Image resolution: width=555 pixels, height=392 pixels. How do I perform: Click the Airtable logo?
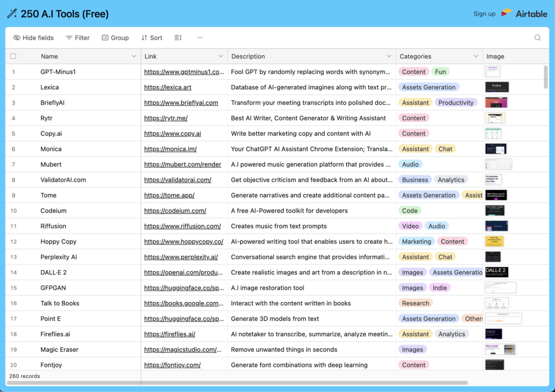point(525,14)
